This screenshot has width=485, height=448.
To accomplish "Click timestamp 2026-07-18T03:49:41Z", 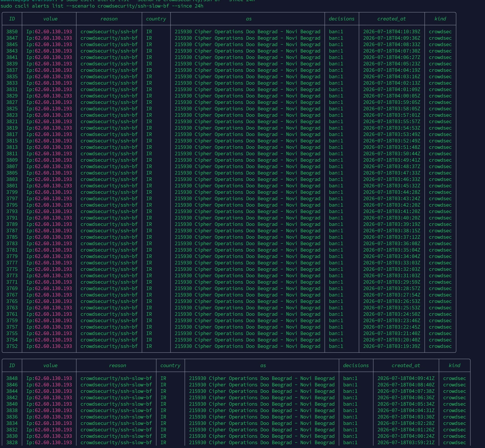I will pyautogui.click(x=391, y=160).
